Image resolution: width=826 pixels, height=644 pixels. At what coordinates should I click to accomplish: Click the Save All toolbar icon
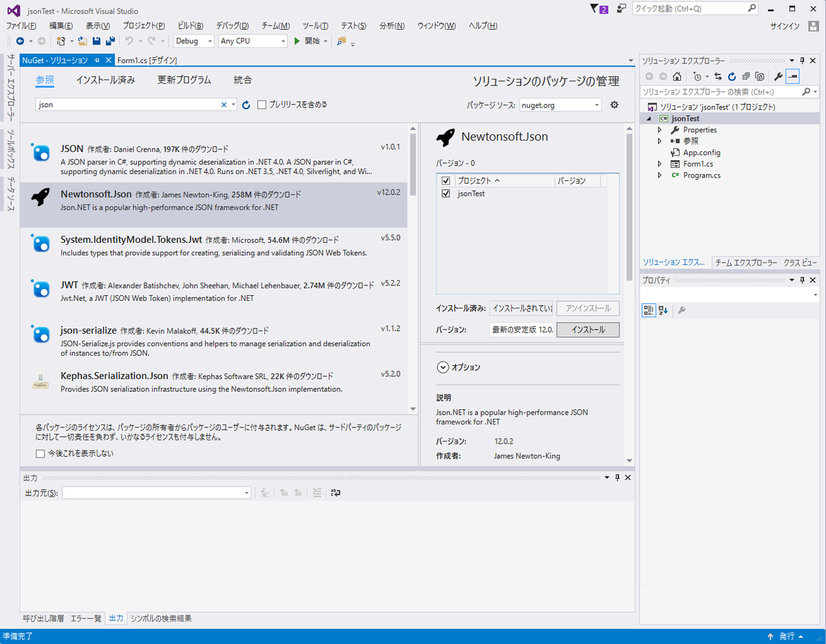(x=110, y=41)
